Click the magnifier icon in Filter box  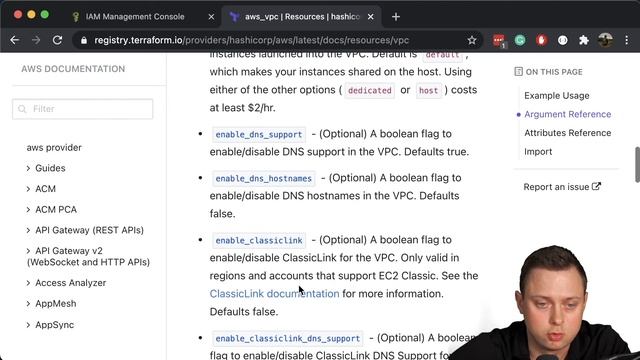[x=22, y=109]
